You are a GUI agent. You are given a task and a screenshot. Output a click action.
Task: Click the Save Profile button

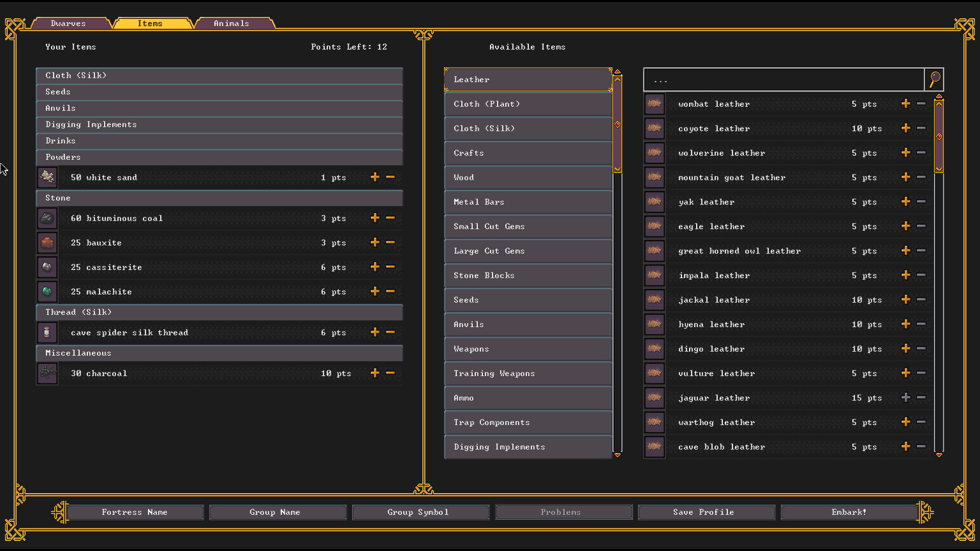click(703, 512)
